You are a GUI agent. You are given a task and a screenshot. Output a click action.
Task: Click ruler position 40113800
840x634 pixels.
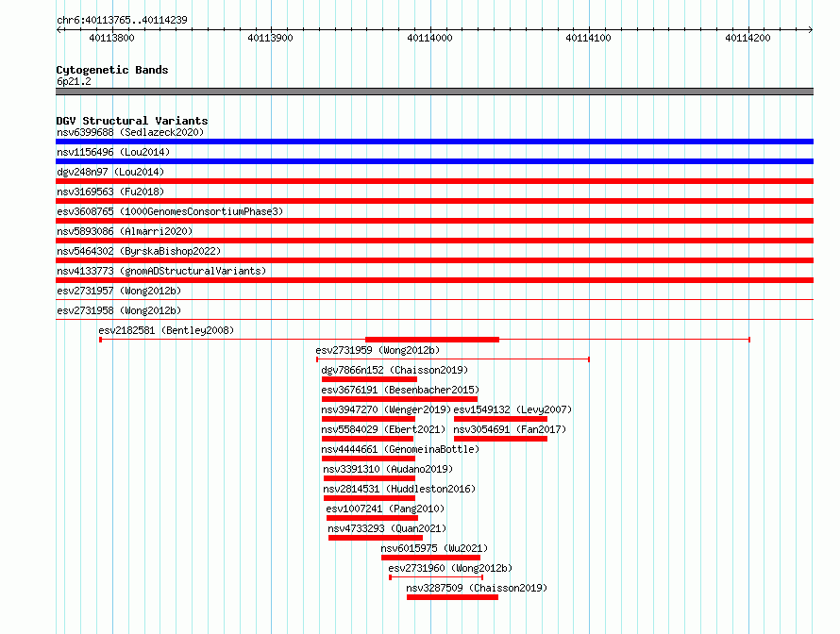(111, 38)
